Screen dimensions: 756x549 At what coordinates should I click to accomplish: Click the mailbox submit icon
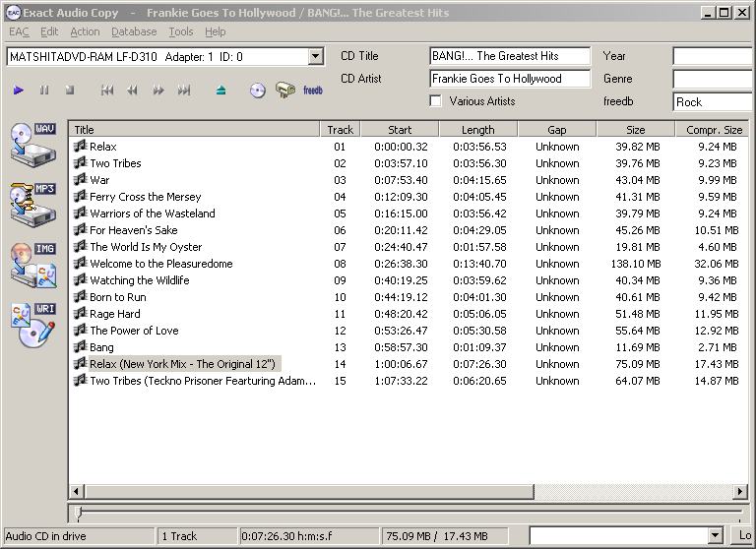click(284, 91)
